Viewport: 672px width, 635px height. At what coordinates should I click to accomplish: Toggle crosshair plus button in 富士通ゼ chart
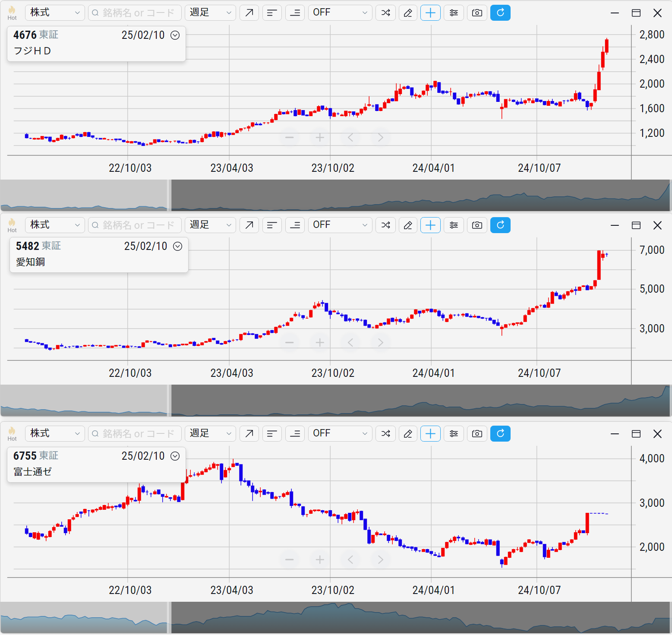pyautogui.click(x=431, y=433)
